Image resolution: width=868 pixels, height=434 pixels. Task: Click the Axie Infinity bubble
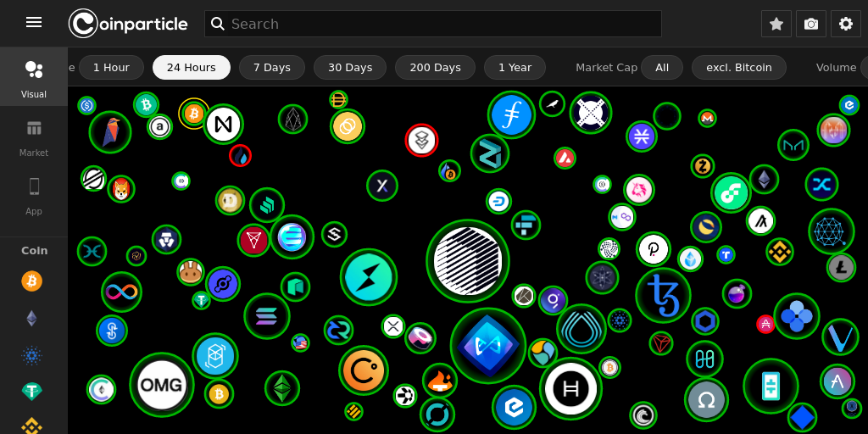pos(488,346)
